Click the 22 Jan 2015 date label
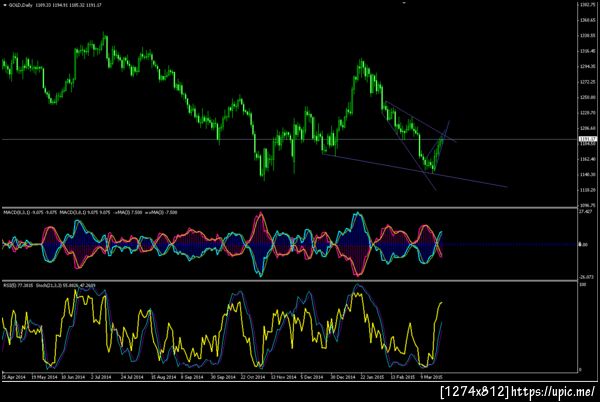This screenshot has width=600, height=402. click(x=372, y=377)
